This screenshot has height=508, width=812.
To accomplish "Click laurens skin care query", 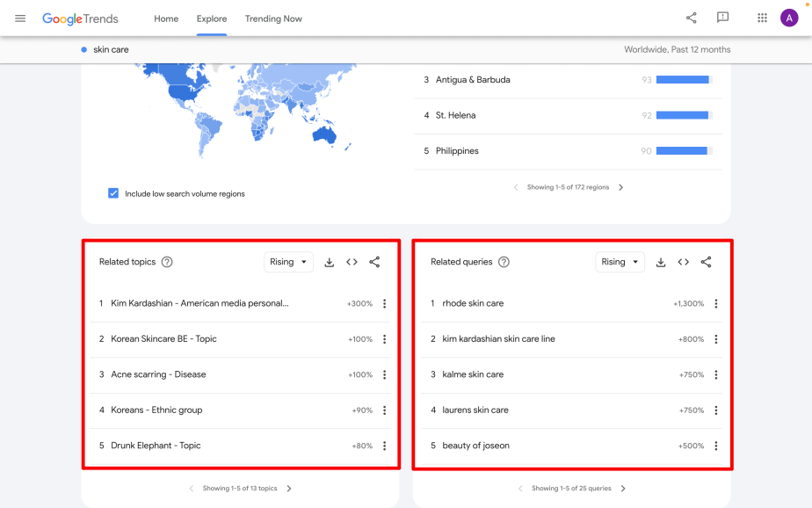I will click(475, 410).
